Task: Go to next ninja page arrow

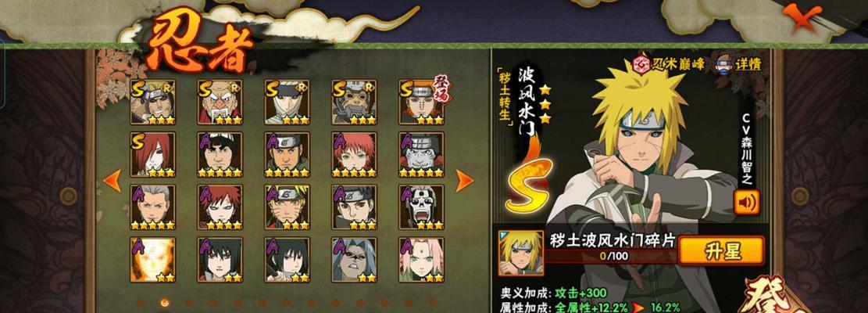Action: 464,181
